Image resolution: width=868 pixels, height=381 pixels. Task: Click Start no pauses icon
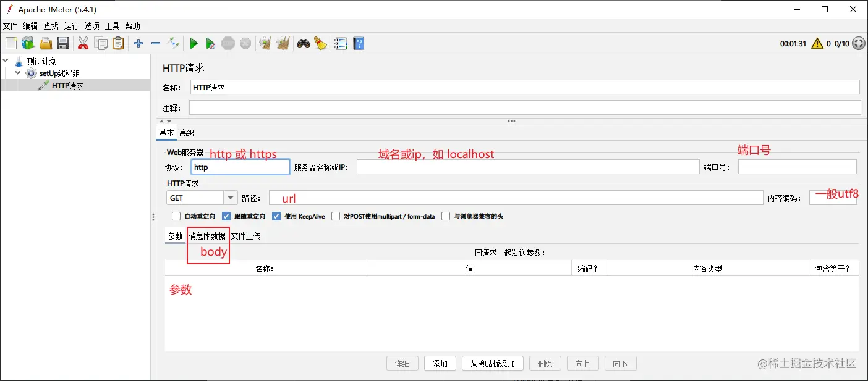coord(211,43)
